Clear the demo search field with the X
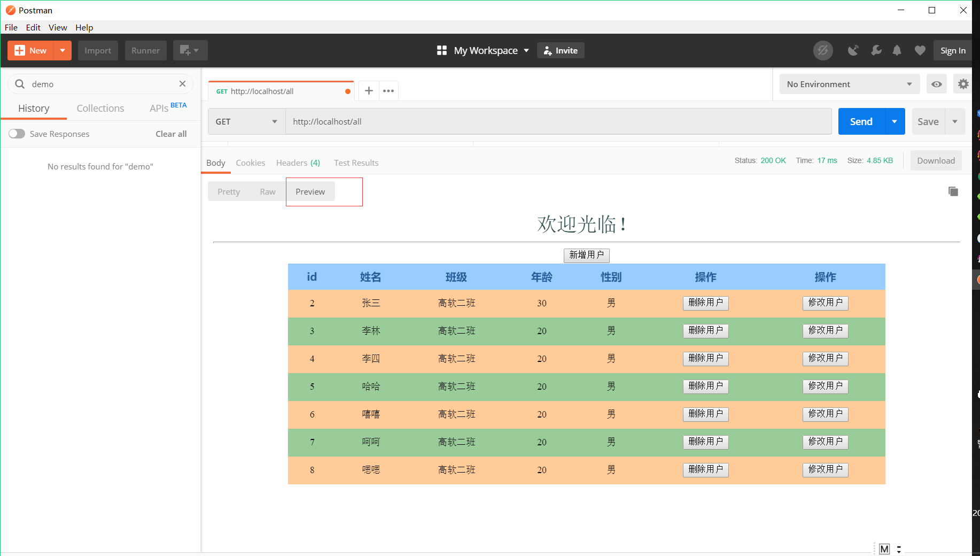The width and height of the screenshot is (980, 556). pyautogui.click(x=182, y=84)
